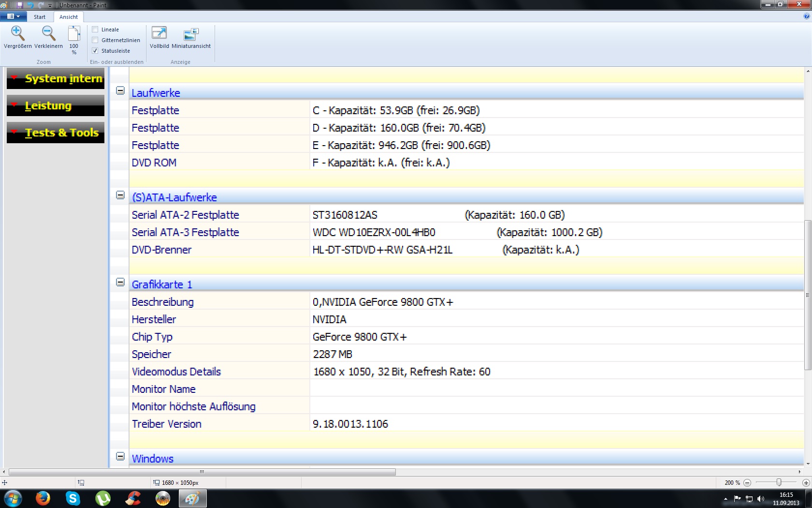The image size is (812, 508).
Task: Click the Paint palette icon in title bar
Action: point(4,5)
